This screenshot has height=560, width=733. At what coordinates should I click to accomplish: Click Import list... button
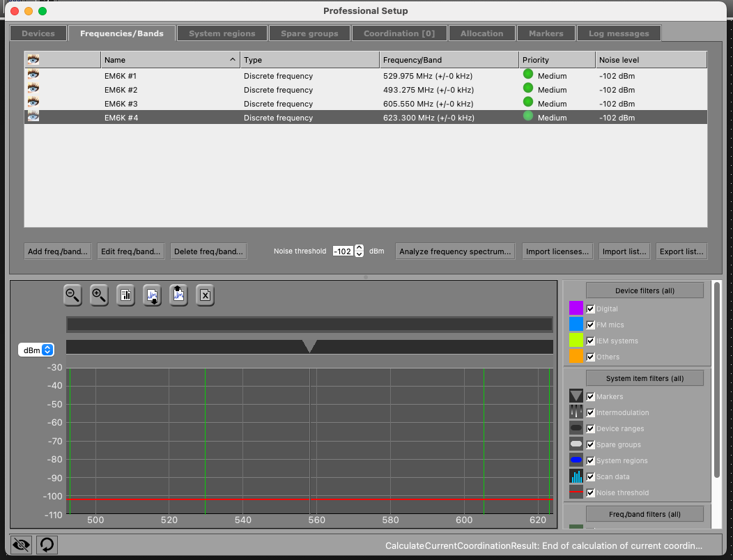tap(624, 251)
